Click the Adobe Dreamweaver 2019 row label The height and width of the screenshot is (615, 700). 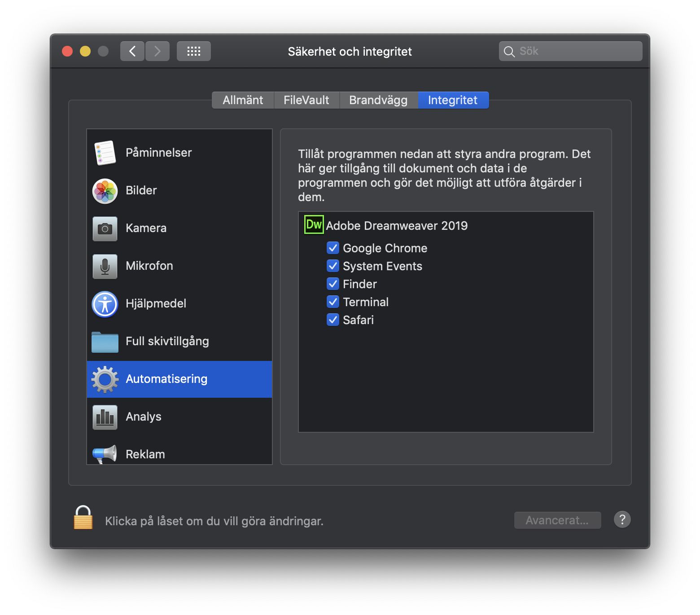[x=397, y=225]
